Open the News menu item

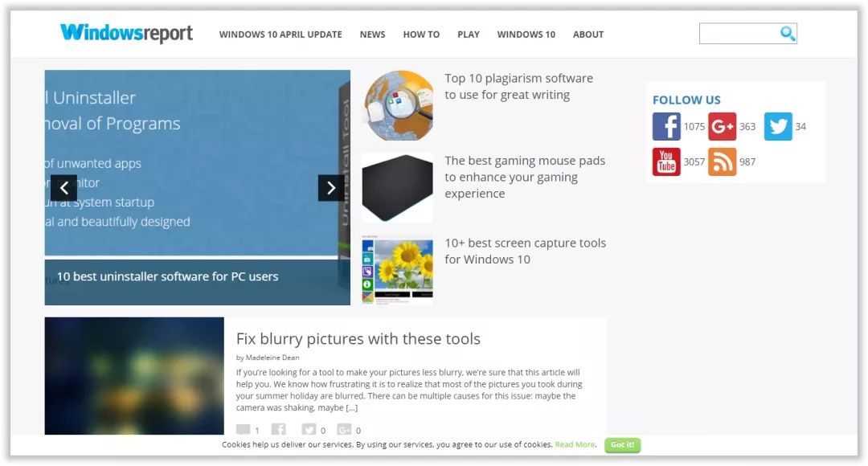click(373, 35)
